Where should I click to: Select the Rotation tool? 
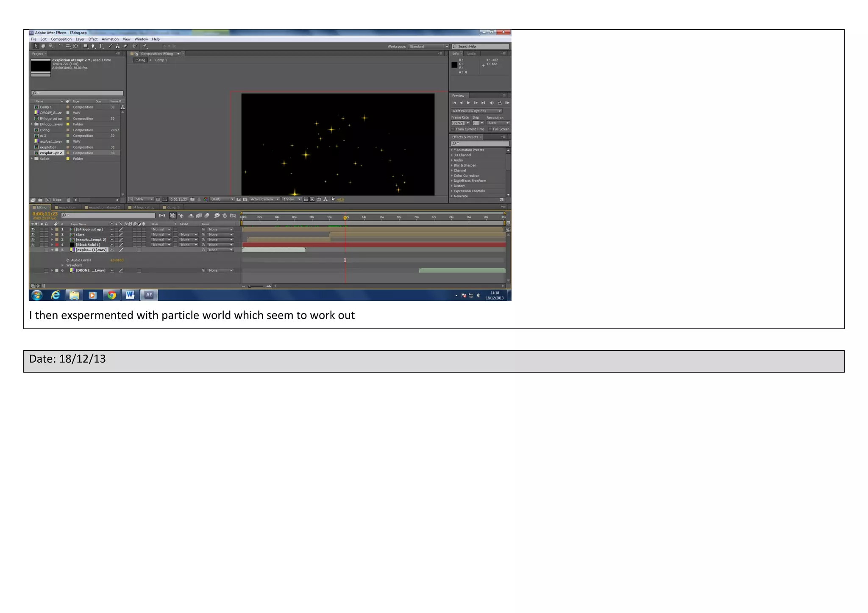(61, 46)
